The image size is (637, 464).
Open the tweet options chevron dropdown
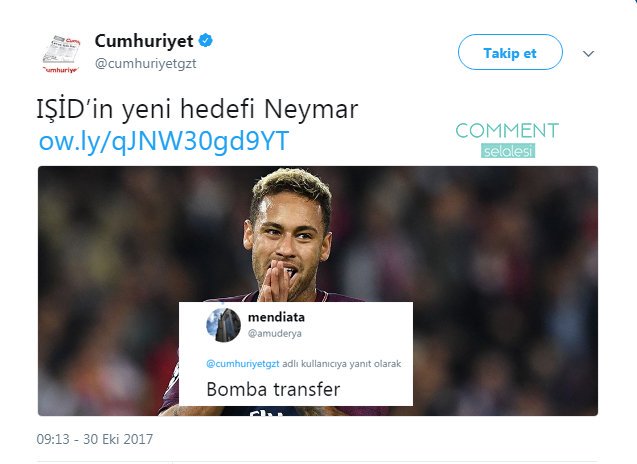point(588,53)
